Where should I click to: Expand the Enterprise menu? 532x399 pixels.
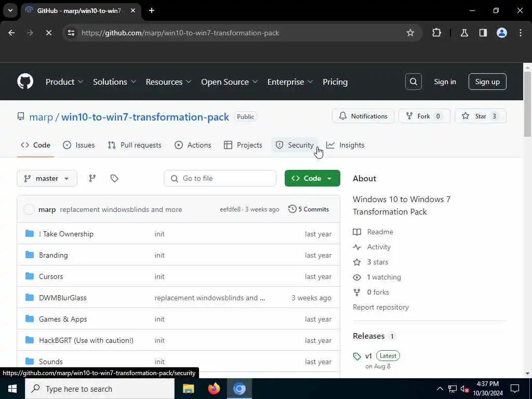tap(290, 82)
